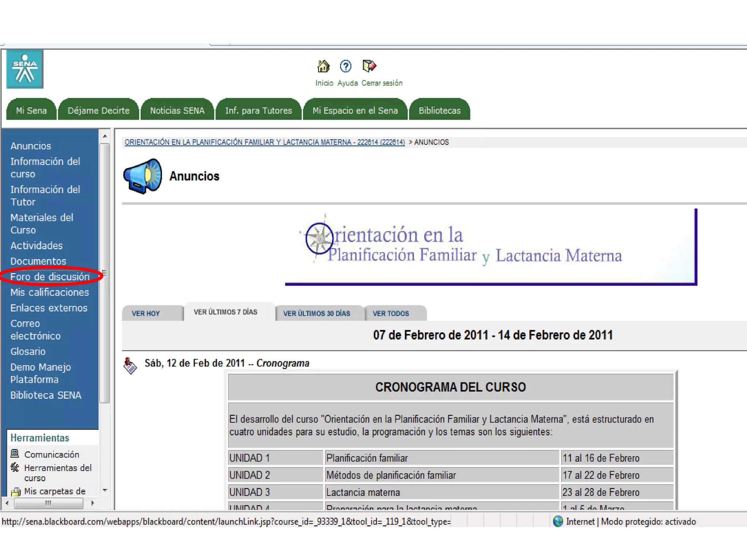Click the SENA logo icon
Viewport: 747px width, 560px height.
25,69
